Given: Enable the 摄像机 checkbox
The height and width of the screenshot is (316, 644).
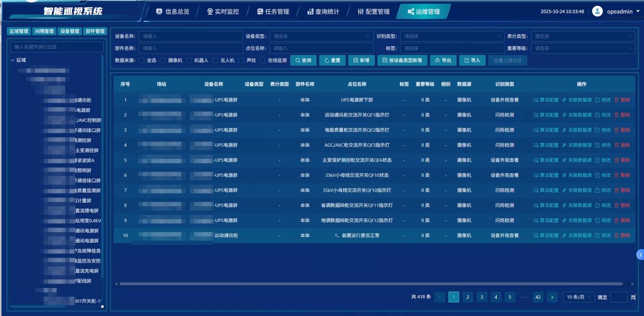Looking at the screenshot, I should (163, 60).
